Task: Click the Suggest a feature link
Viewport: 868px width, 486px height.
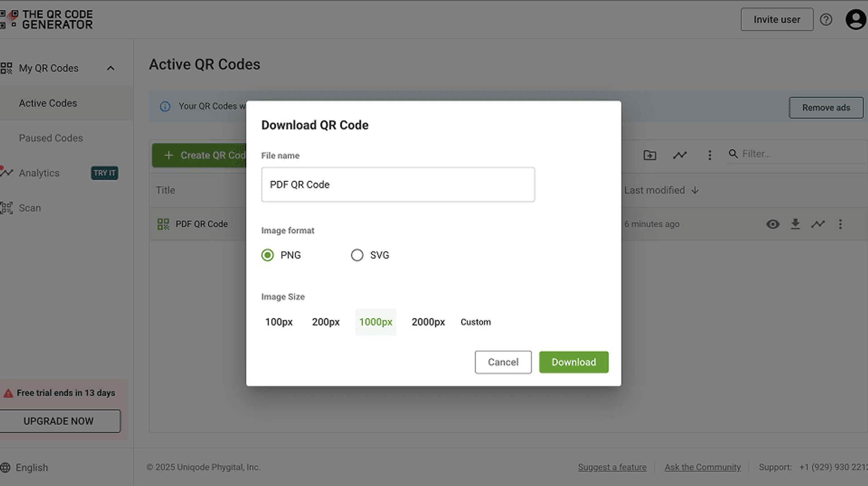Action: point(612,467)
